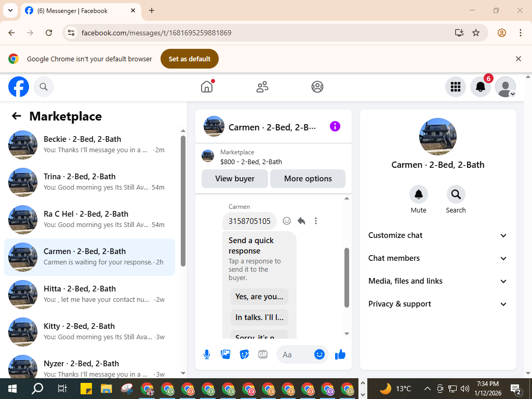
Task: Select the Carmen · 2-Bed, 2-Bath conversation
Action: click(89, 257)
